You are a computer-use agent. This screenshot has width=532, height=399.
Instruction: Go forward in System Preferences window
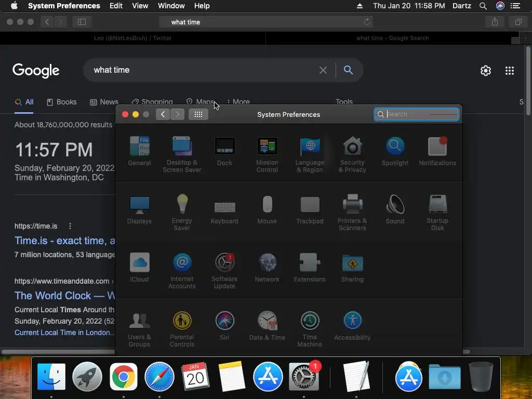click(177, 114)
